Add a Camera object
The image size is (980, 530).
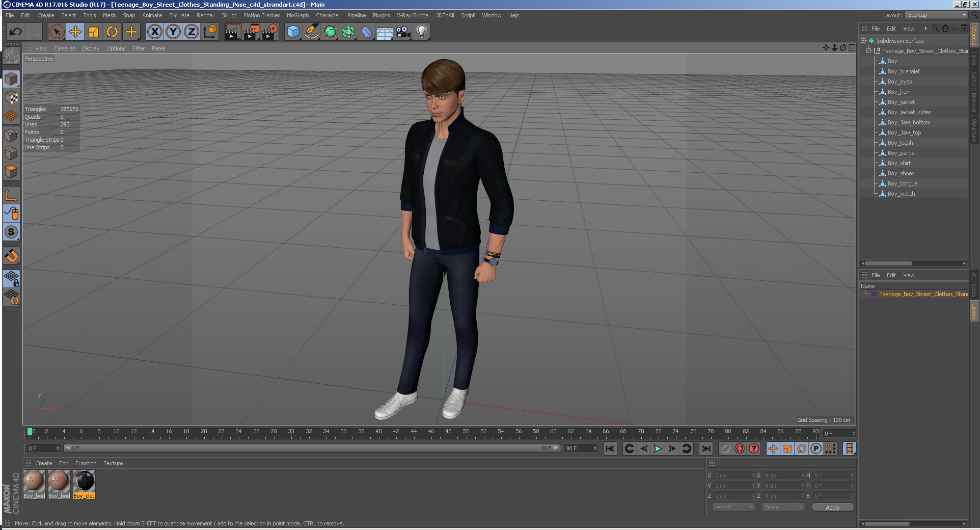click(x=403, y=32)
